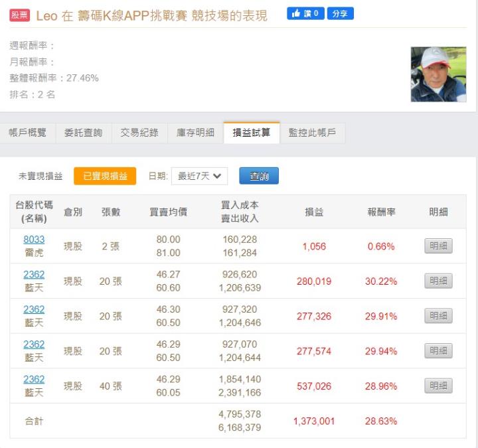Click the 報酬率 column header
478x448 pixels.
coord(381,212)
